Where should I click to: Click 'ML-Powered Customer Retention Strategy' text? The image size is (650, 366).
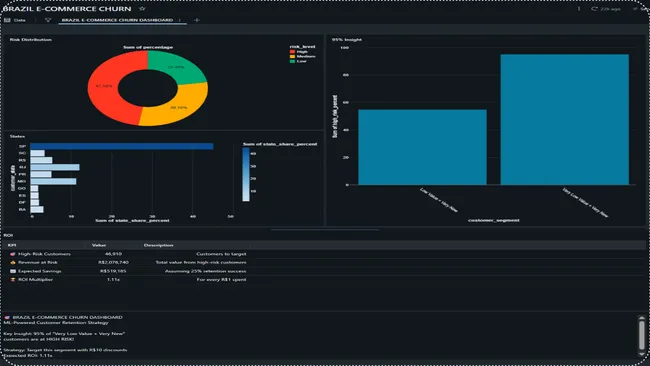tap(56, 322)
